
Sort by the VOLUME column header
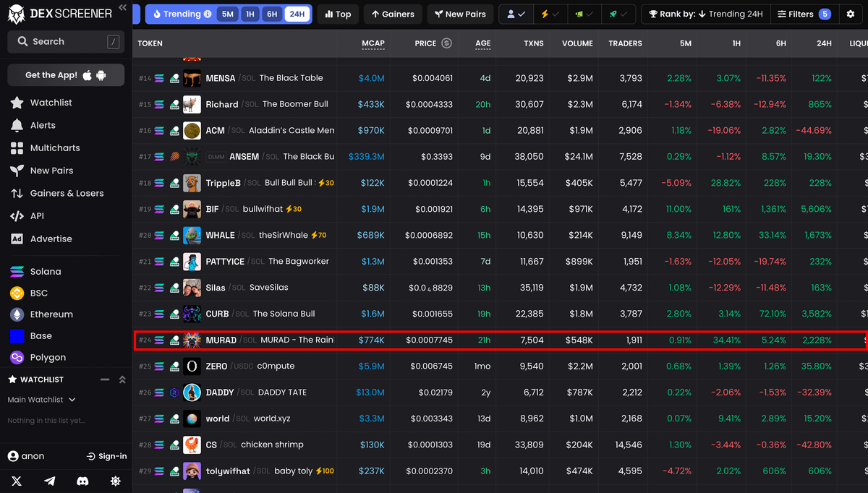[x=577, y=43]
